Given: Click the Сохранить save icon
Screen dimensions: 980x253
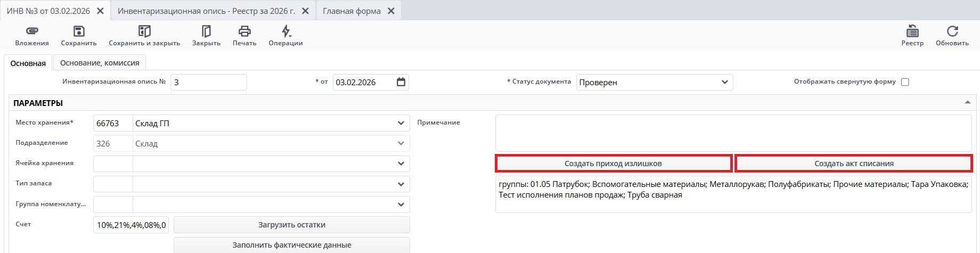Looking at the screenshot, I should [x=79, y=31].
